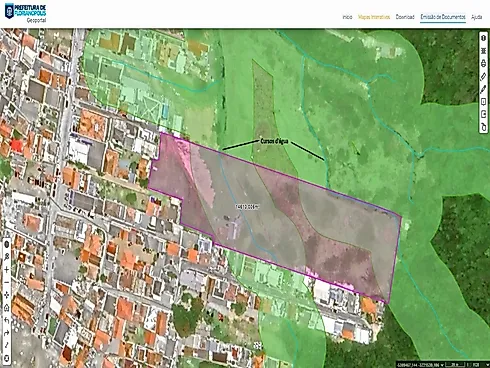Click the diagonal line icon in left toolbar

click(x=7, y=345)
